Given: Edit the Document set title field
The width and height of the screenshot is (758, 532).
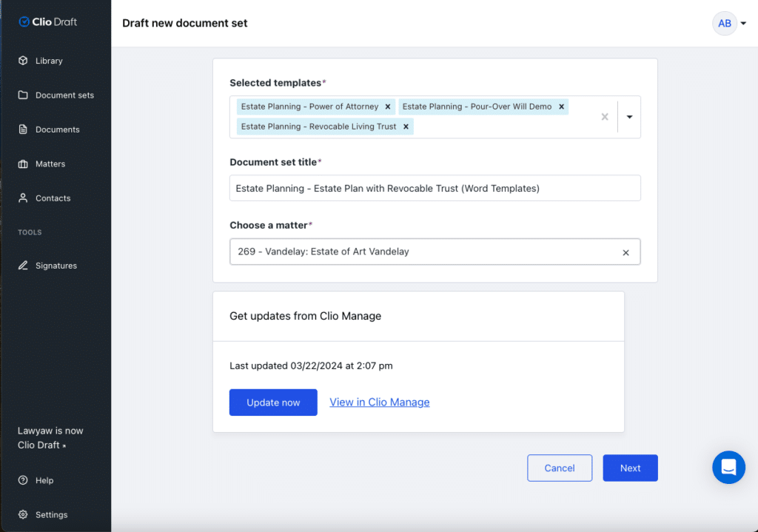Looking at the screenshot, I should pyautogui.click(x=435, y=188).
